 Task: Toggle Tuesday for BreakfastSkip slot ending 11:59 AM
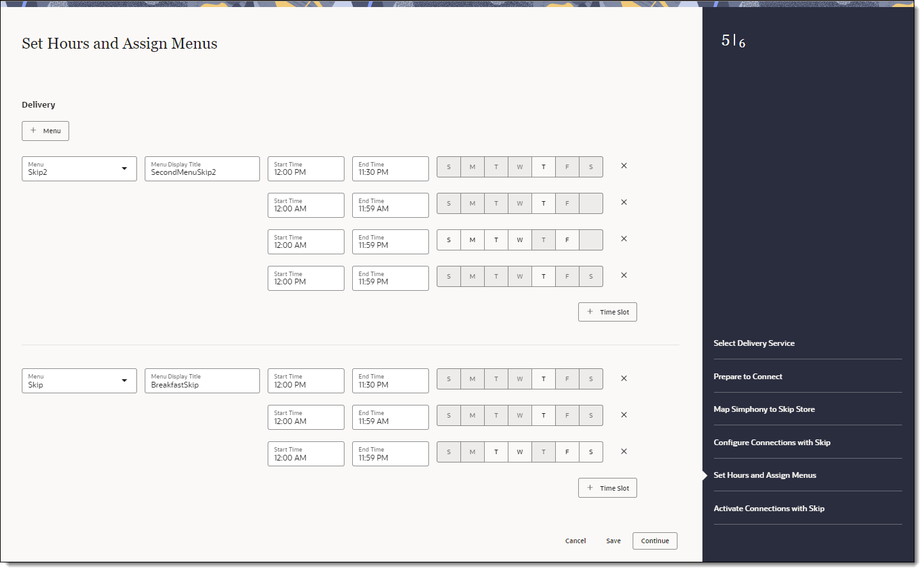[496, 416]
